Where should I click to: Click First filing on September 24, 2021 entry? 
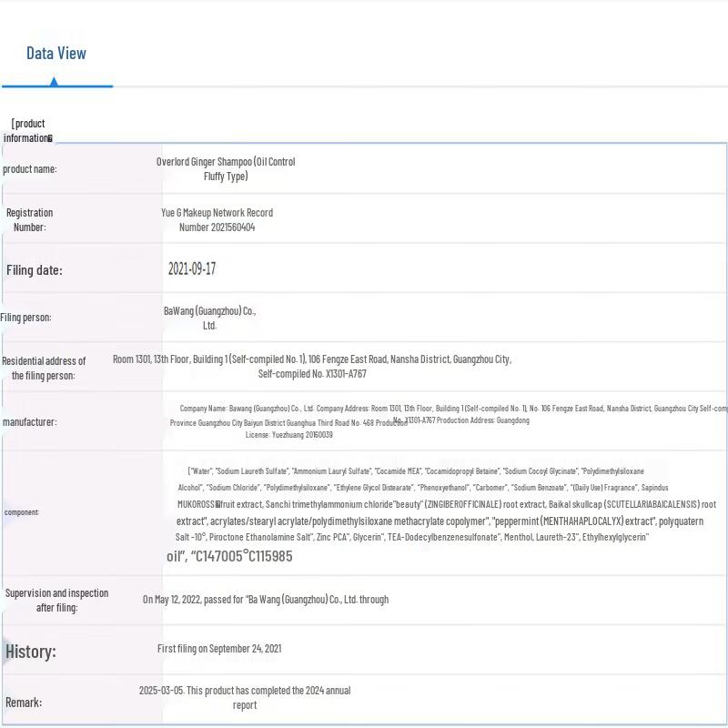[219, 649]
